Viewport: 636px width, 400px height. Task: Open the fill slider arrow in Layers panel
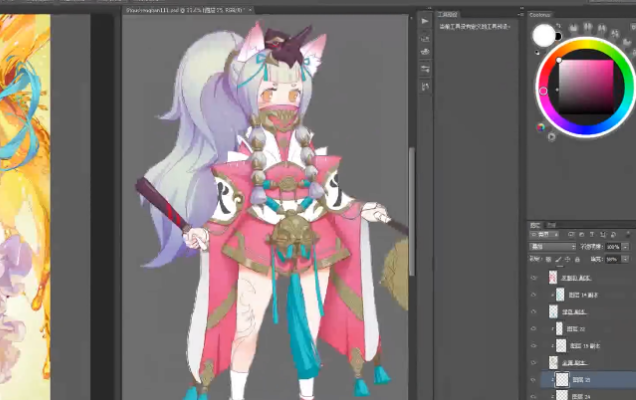pos(626,259)
